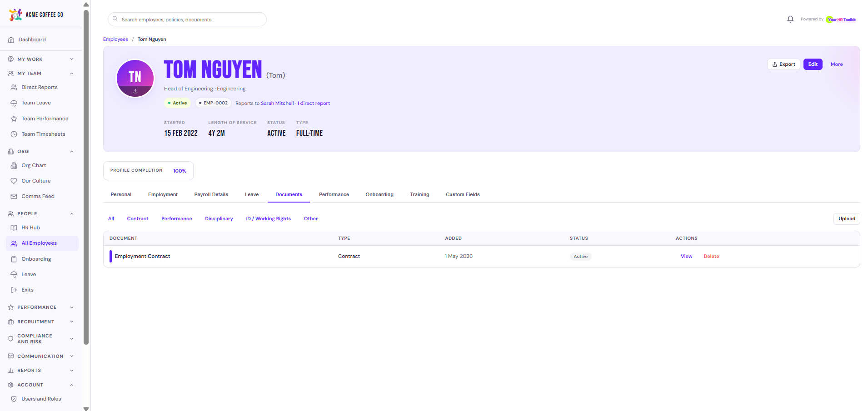Click the Leave umbrella icon under People
This screenshot has height=411, width=868.
click(x=14, y=275)
